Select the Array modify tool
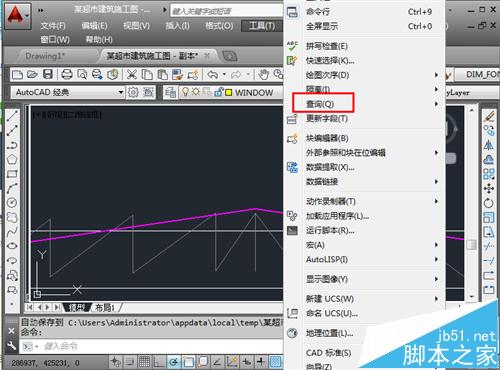Screen dimensions: 500x370 point(489,174)
